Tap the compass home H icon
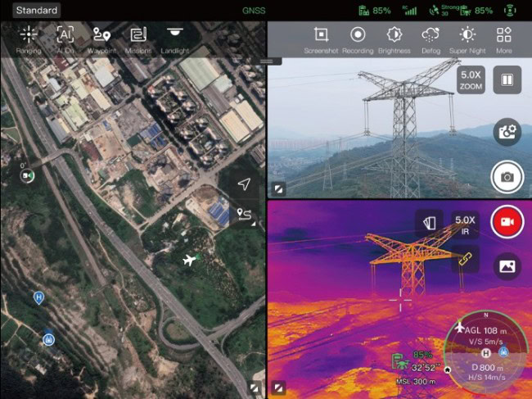The height and width of the screenshot is (399, 532). (486, 353)
